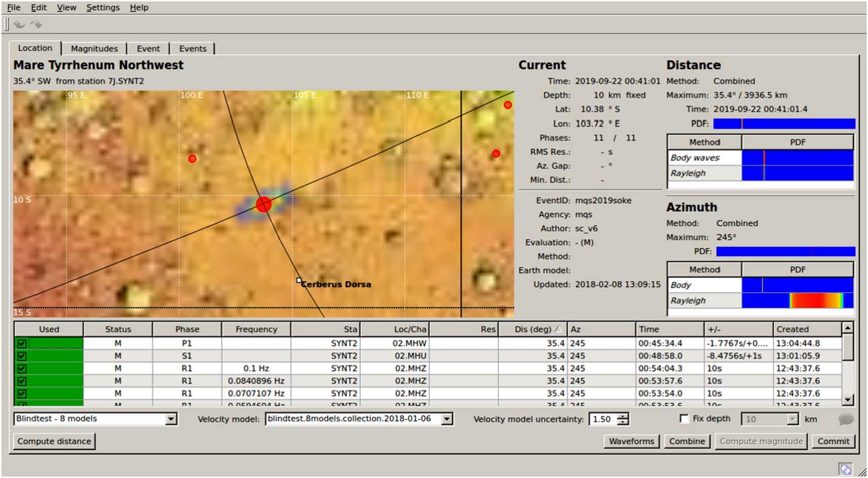Click the Combine button
This screenshot has height=478, width=868.
tap(687, 441)
